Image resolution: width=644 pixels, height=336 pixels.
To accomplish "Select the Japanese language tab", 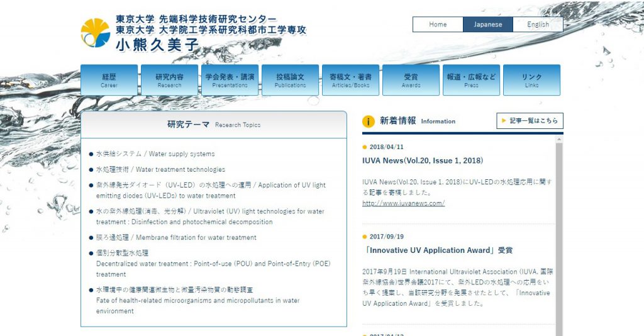I will (x=488, y=25).
